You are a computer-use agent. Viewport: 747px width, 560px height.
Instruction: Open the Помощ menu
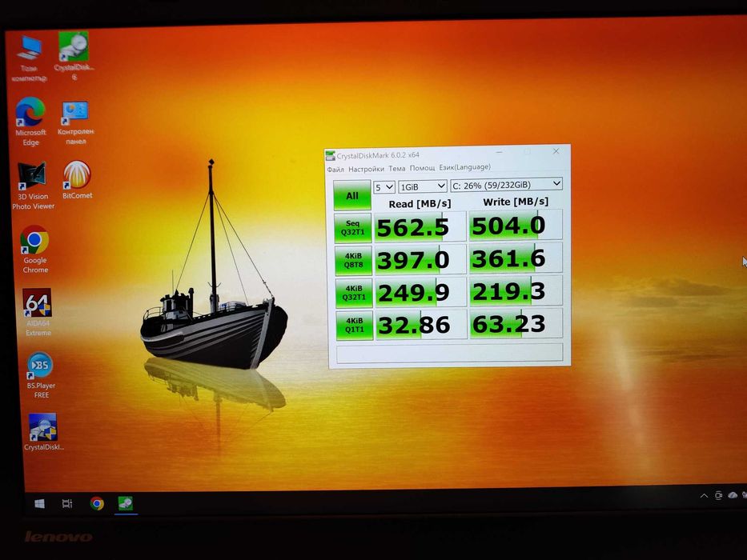(422, 168)
